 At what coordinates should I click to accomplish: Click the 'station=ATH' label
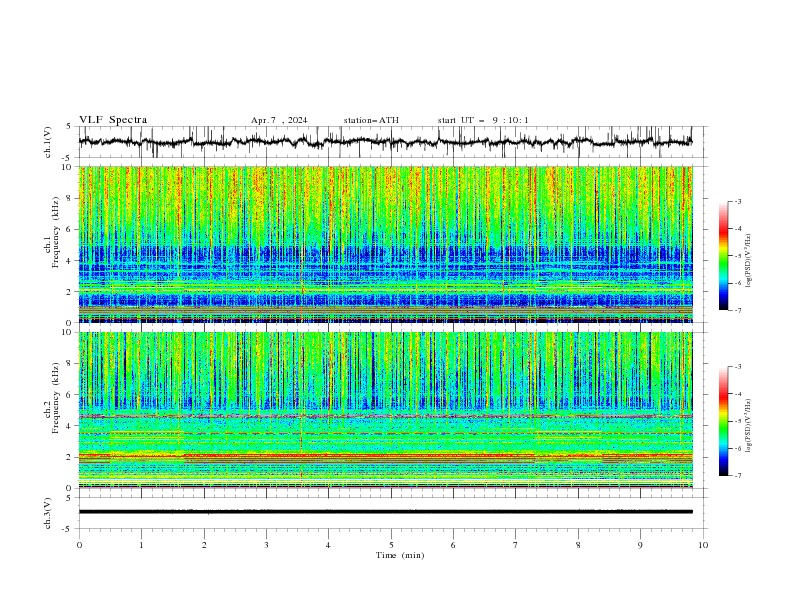pos(371,120)
